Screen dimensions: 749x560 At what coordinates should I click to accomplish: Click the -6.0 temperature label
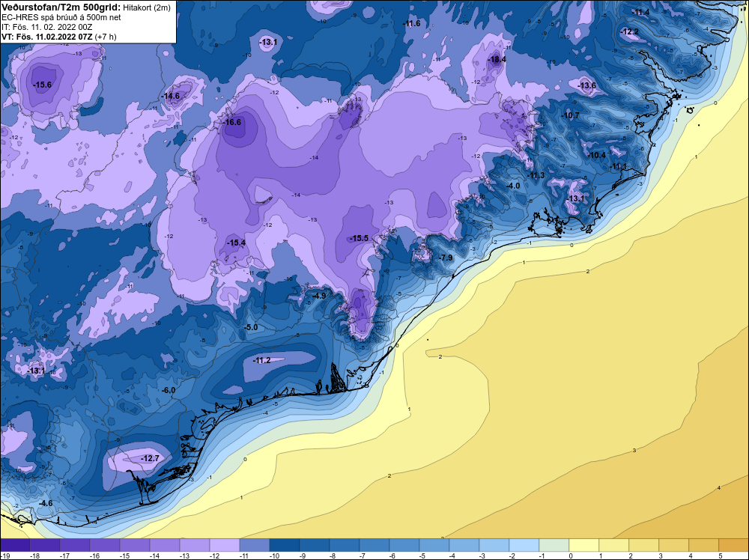[168, 391]
